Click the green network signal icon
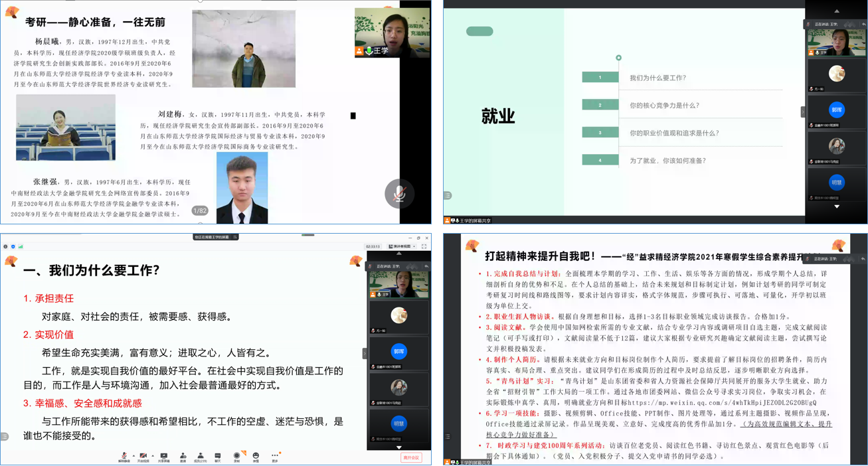This screenshot has height=466, width=868. pyautogui.click(x=21, y=246)
